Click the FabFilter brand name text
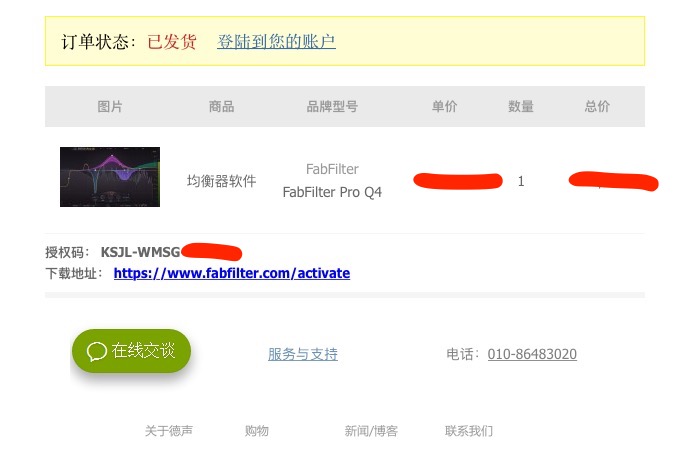The image size is (690, 451). pyautogui.click(x=332, y=169)
